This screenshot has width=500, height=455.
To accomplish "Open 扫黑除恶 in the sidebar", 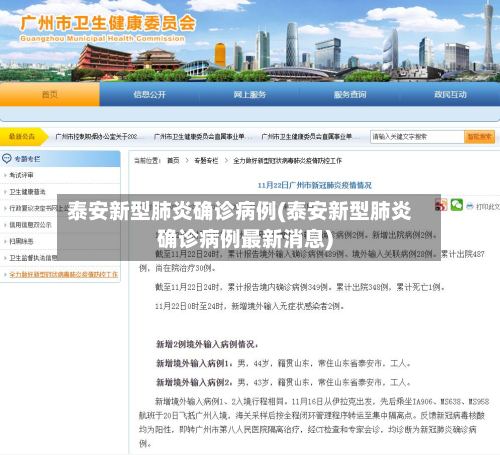I will tap(21, 241).
